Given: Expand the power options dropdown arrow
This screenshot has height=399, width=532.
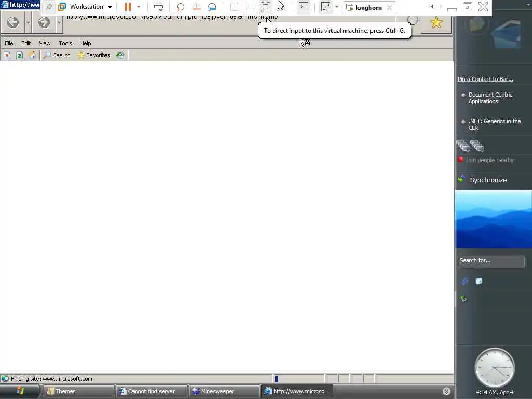Looking at the screenshot, I should (x=139, y=7).
